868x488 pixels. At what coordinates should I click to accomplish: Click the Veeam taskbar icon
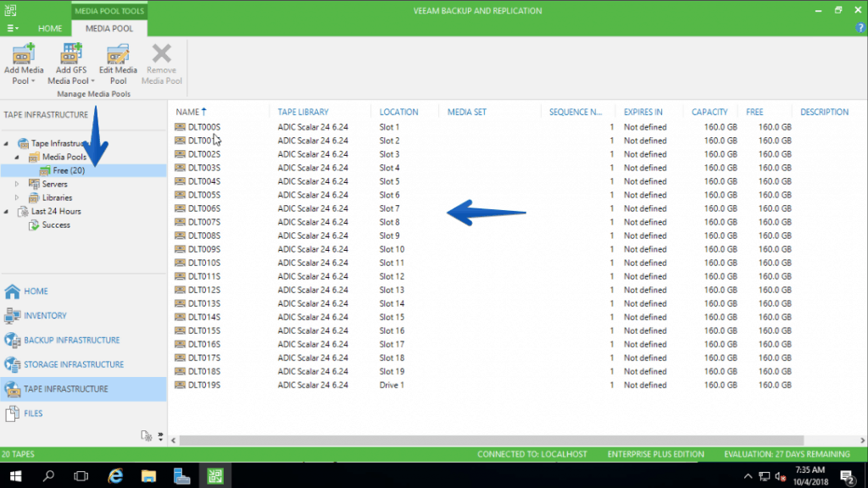(214, 476)
